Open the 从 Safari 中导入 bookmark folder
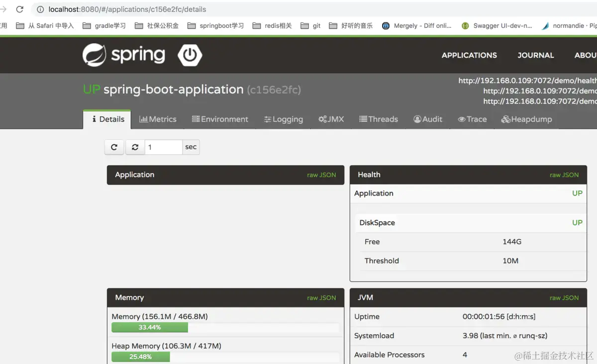The image size is (597, 364). [45, 26]
